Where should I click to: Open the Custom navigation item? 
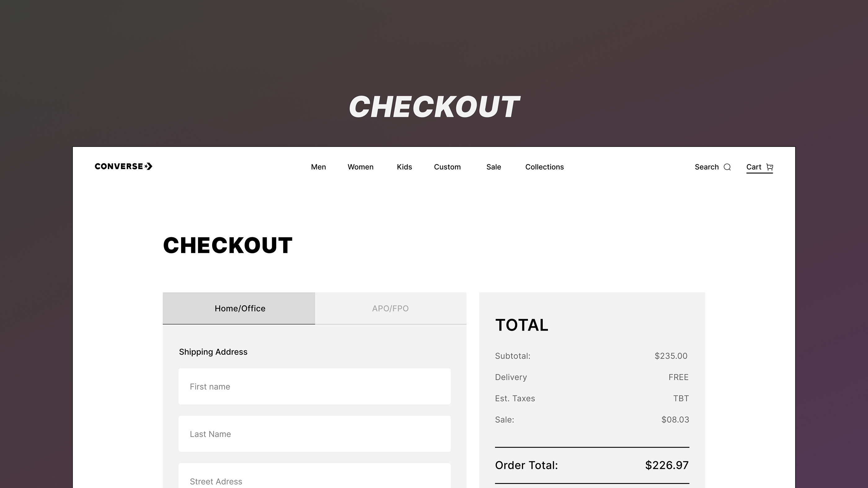(447, 167)
